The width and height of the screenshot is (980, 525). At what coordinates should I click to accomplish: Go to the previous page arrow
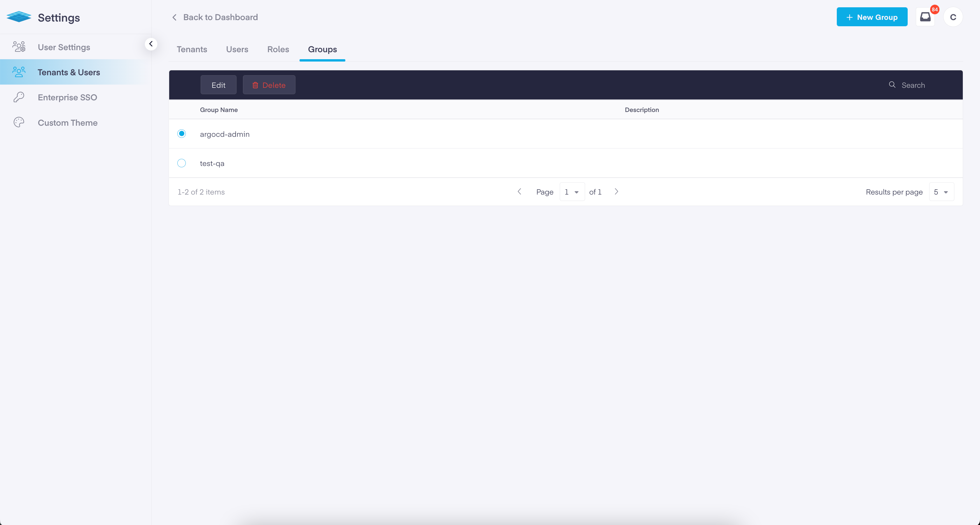519,191
